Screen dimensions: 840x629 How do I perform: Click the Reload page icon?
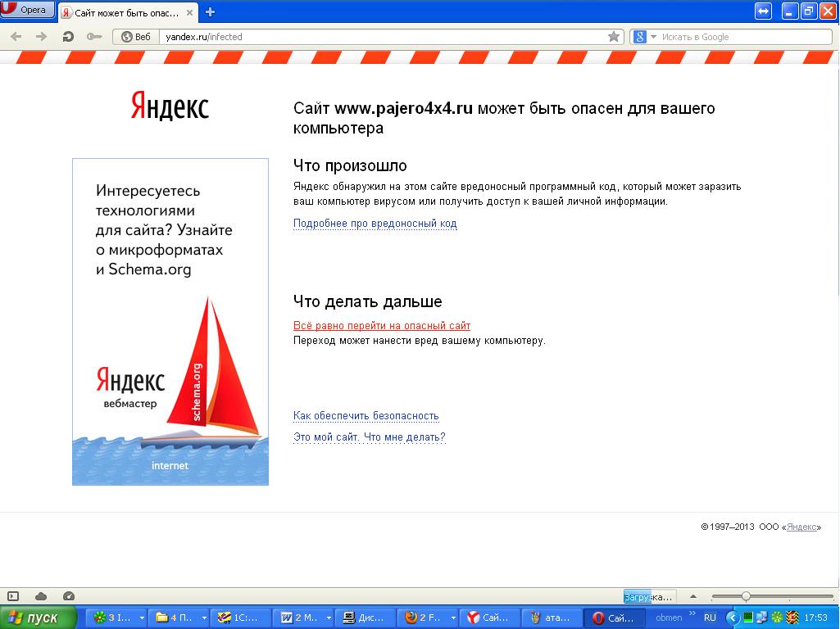point(68,37)
